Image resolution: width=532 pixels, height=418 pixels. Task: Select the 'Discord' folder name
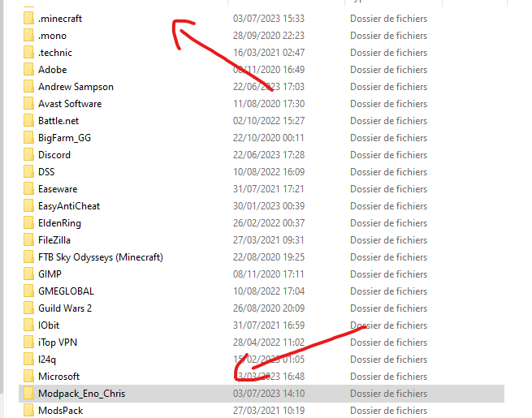pyautogui.click(x=54, y=155)
